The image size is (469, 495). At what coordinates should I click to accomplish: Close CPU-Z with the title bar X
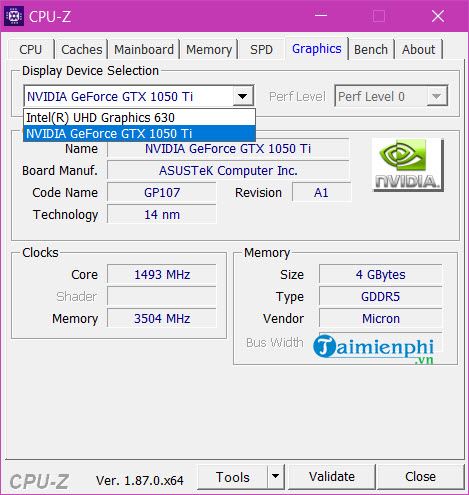tap(438, 16)
